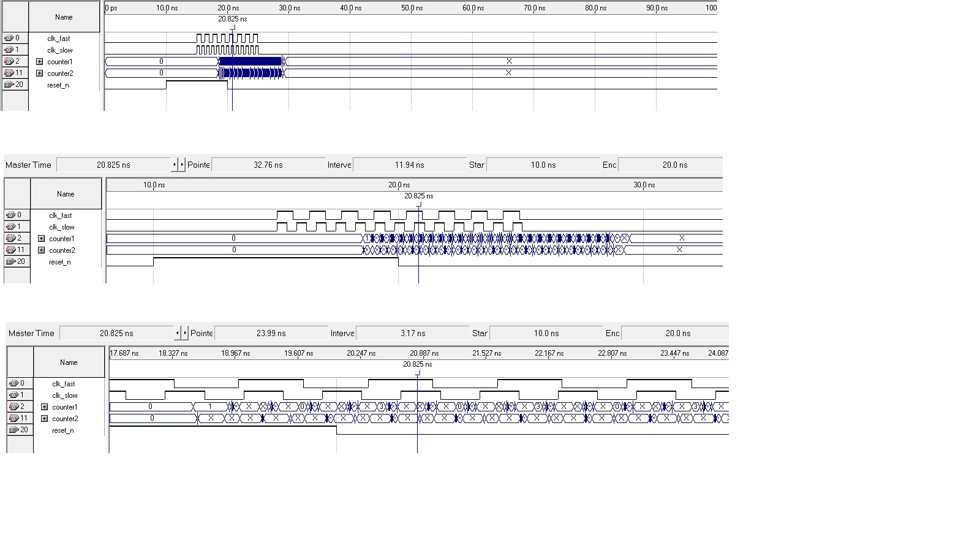Expand counter2 bus in top waveform
The width and height of the screenshot is (980, 551).
40,73
